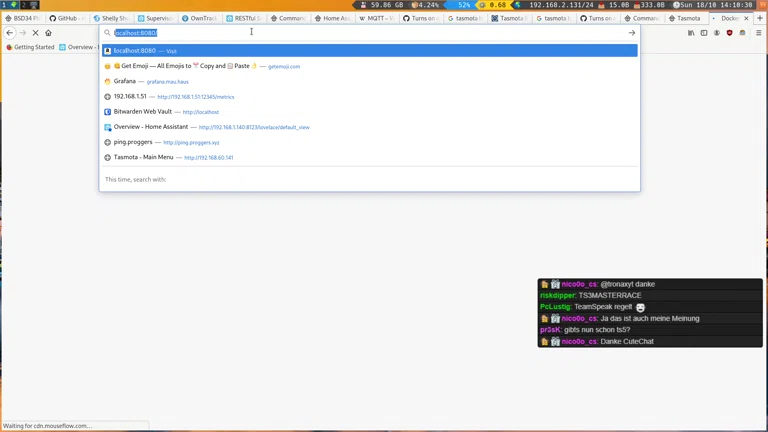Switch to the OwnTracks tab
Image resolution: width=768 pixels, height=432 pixels.
click(200, 18)
